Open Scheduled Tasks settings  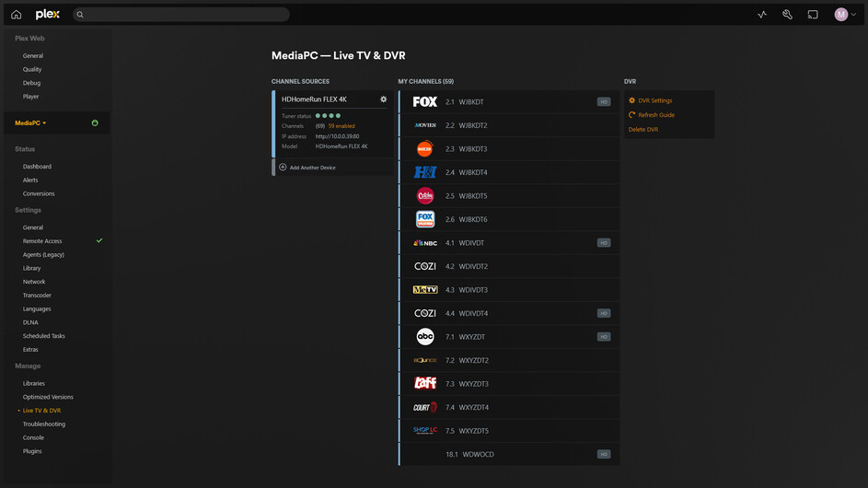click(x=44, y=336)
